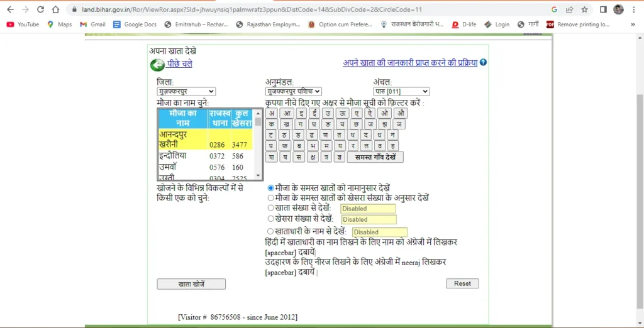Click खाता खोजें button
The image size is (644, 328).
[x=191, y=284]
